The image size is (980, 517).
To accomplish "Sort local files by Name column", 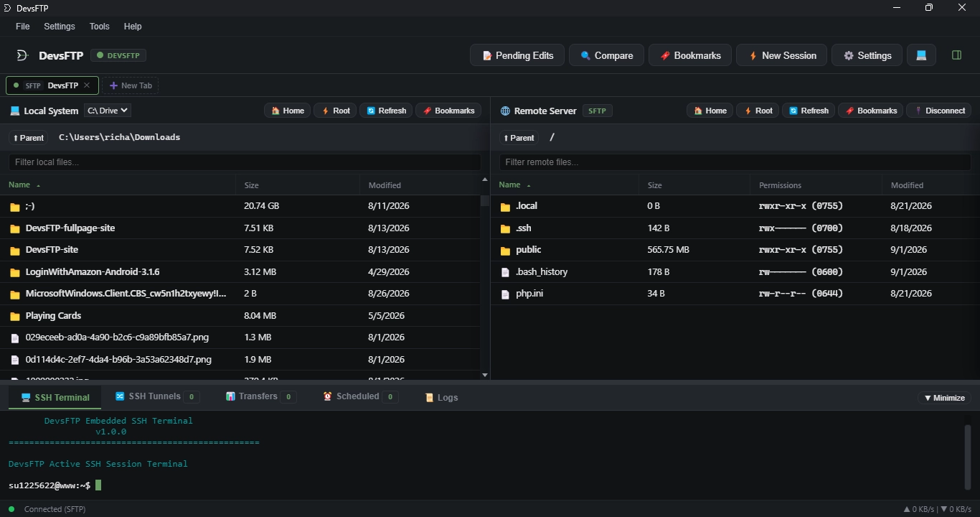I will [x=118, y=185].
